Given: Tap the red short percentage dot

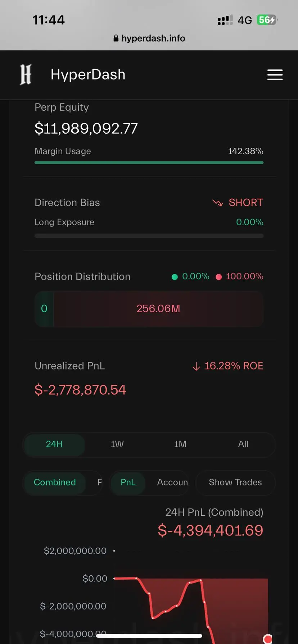Looking at the screenshot, I should [x=218, y=277].
